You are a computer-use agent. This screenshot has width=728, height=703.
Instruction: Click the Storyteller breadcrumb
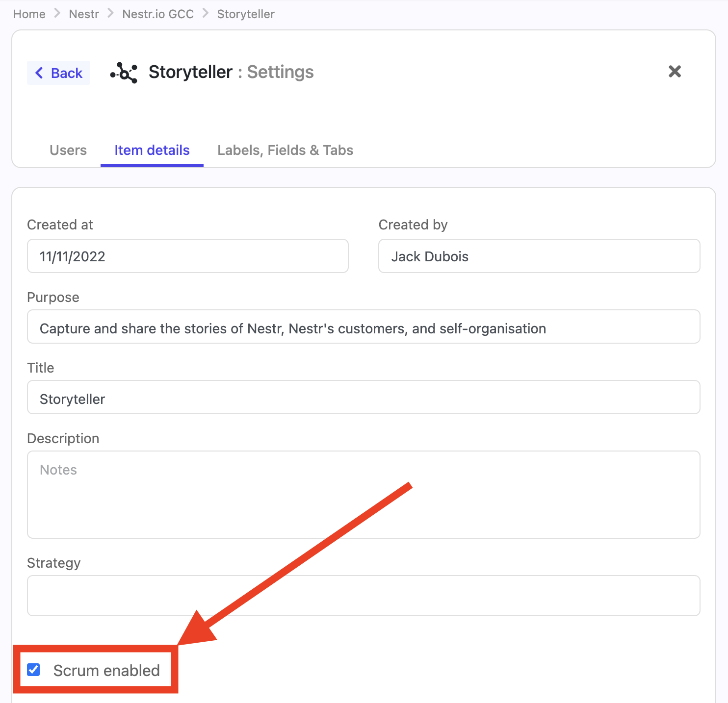(x=246, y=14)
